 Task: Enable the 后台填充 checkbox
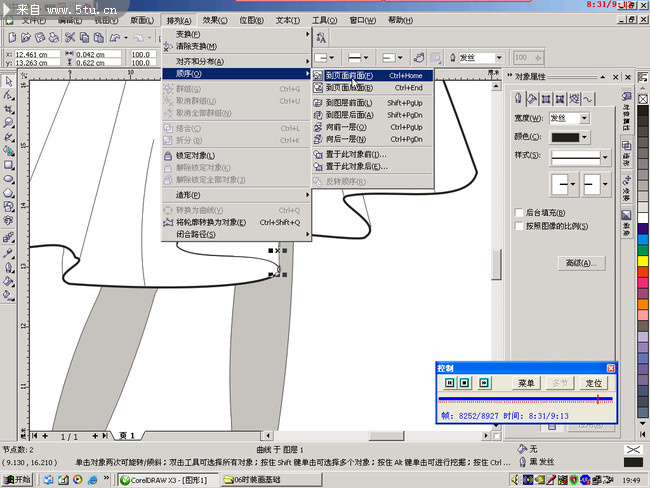click(x=518, y=212)
